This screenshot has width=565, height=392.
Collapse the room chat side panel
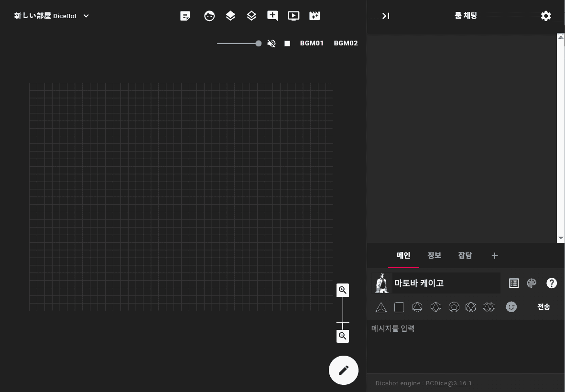[386, 16]
